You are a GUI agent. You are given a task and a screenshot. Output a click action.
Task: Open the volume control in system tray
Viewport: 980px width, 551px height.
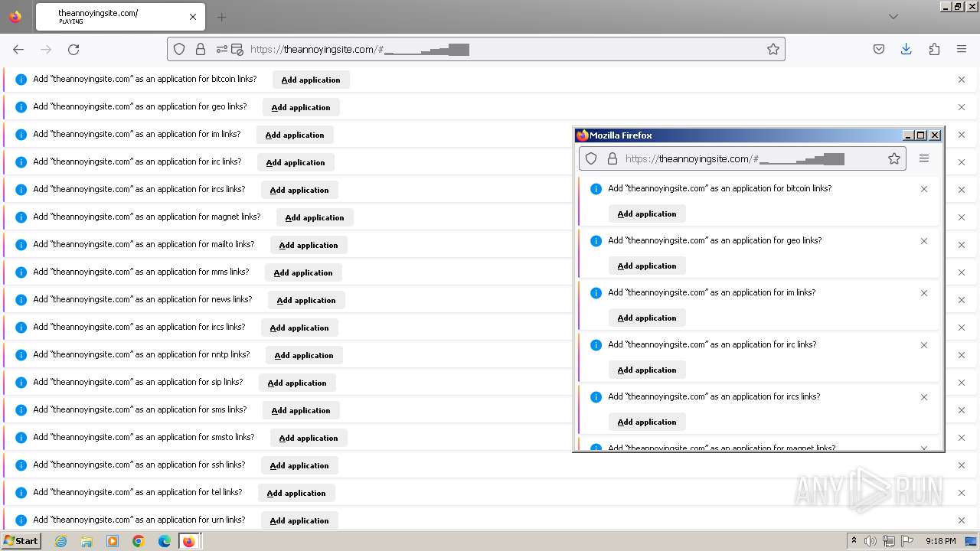(x=871, y=541)
